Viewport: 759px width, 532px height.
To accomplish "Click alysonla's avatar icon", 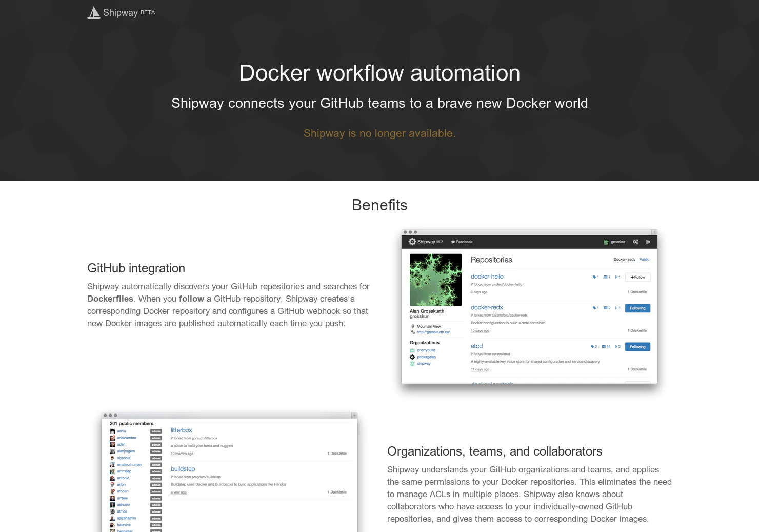I will click(112, 458).
